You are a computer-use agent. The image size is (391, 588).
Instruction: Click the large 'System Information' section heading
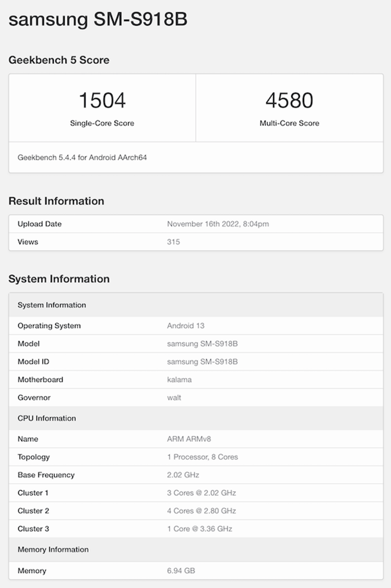[59, 279]
